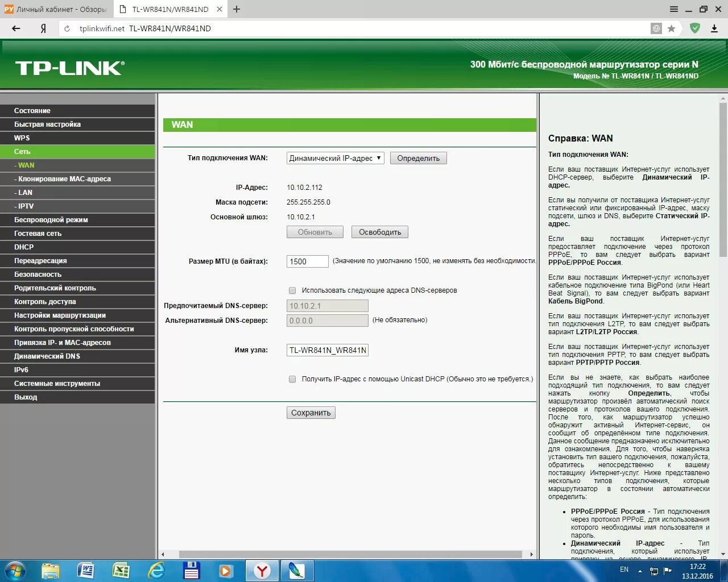728x582 pixels.
Task: Open Контроль доступа menu item
Action: (x=77, y=302)
